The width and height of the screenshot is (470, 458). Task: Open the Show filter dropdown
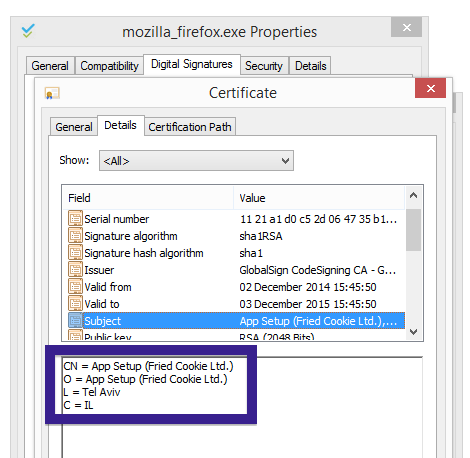[x=196, y=161]
